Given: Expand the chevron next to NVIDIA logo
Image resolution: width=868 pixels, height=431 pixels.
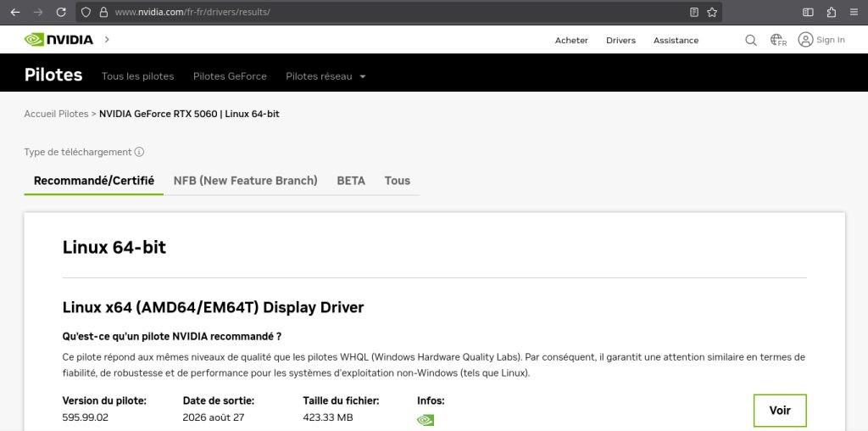Looking at the screenshot, I should point(107,39).
